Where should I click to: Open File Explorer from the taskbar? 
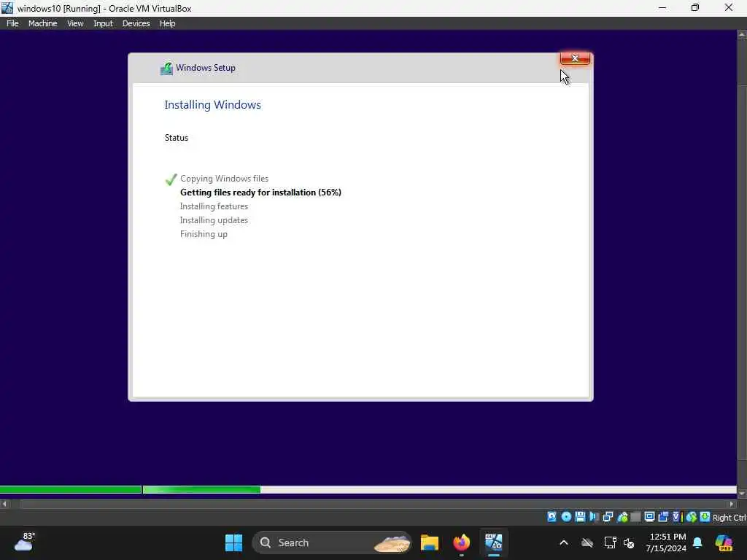pyautogui.click(x=429, y=542)
